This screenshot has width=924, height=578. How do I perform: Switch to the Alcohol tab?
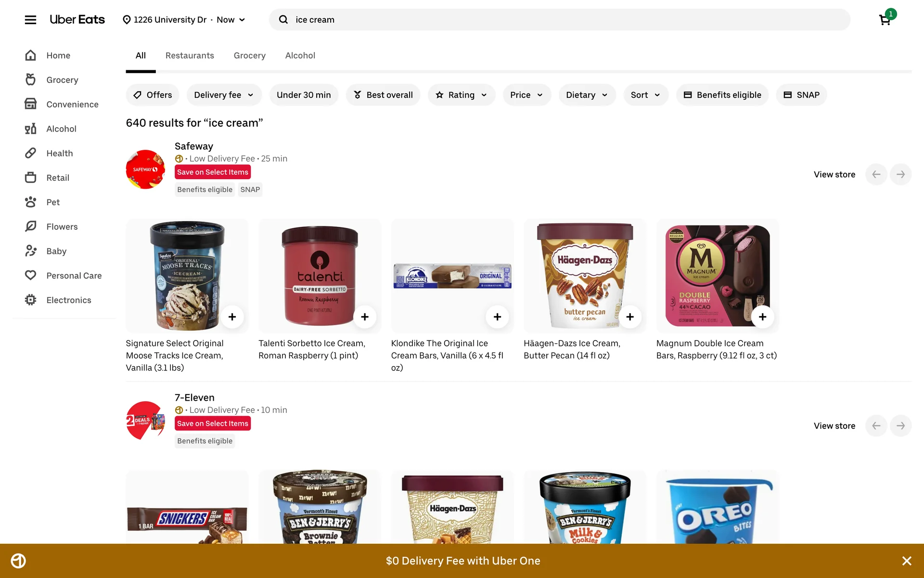tap(300, 55)
